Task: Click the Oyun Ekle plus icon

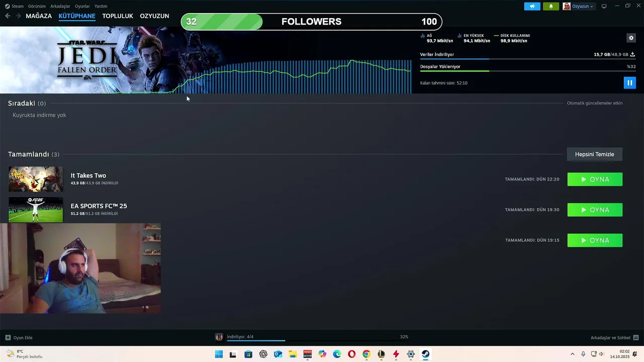Action: point(8,338)
